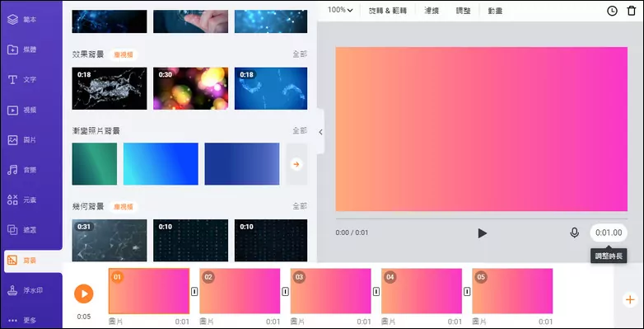This screenshot has height=329, width=644.
Task: Open the 範本 templates panel in sidebar
Action: 22,19
